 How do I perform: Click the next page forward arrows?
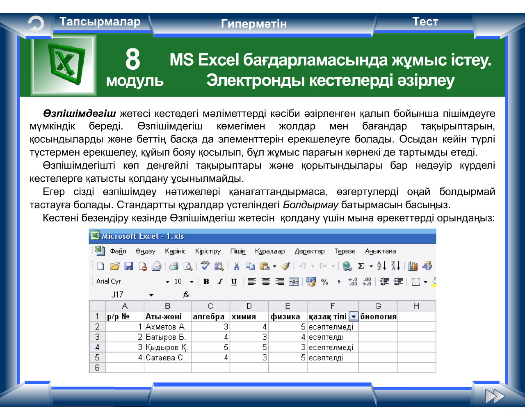tap(495, 396)
